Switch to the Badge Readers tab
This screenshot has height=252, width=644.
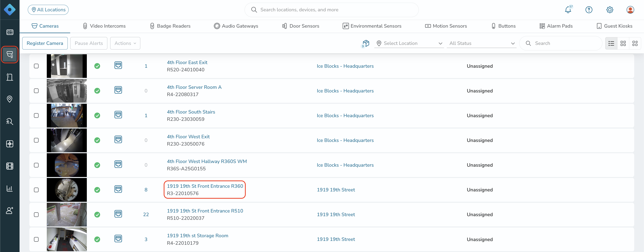click(x=170, y=26)
